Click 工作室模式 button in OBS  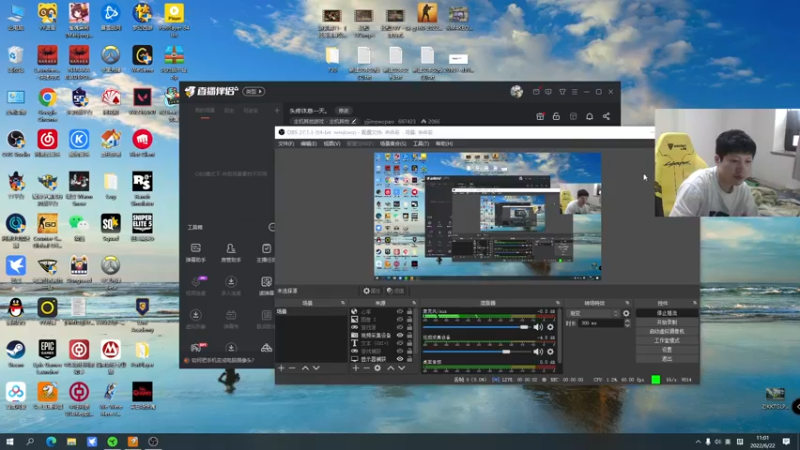[667, 341]
